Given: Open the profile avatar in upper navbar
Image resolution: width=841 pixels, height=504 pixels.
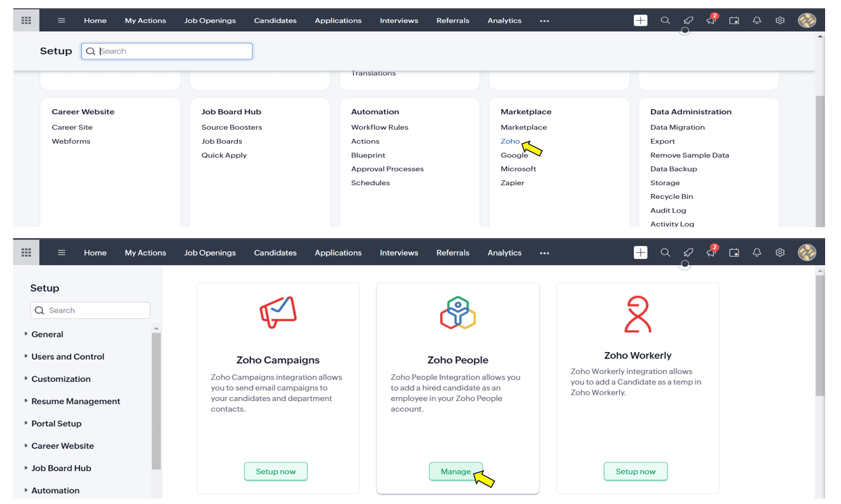Looking at the screenshot, I should tap(806, 21).
